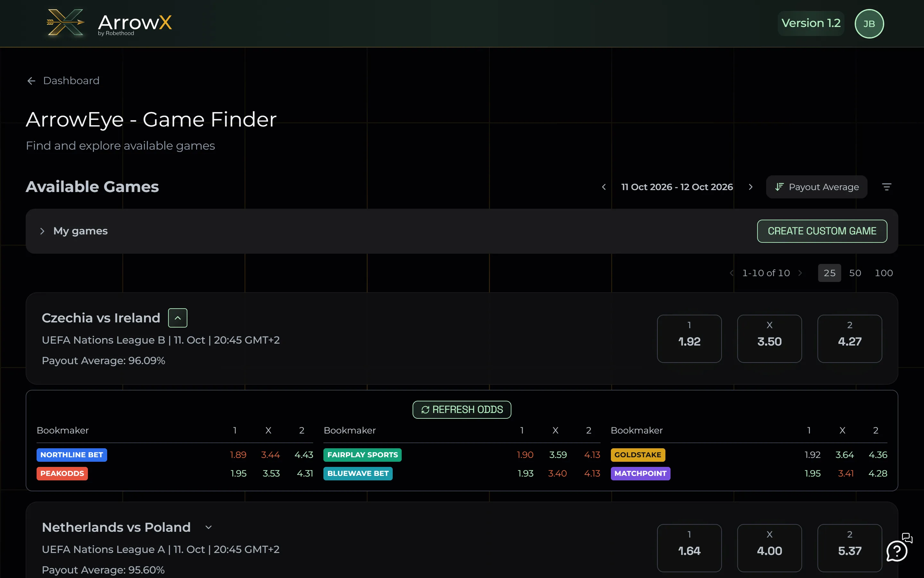Click Bluewave Bet draw odds 3.40
This screenshot has width=924, height=578.
[x=557, y=474]
